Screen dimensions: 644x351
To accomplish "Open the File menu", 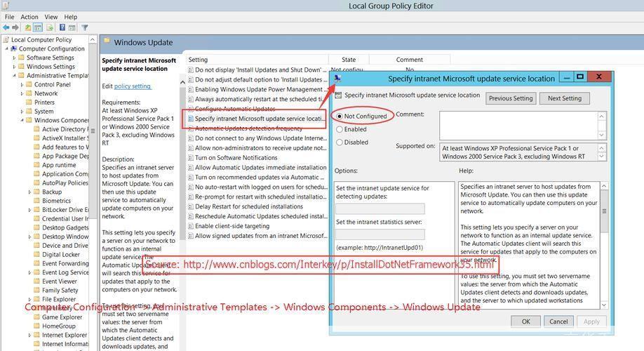I will click(x=9, y=17).
